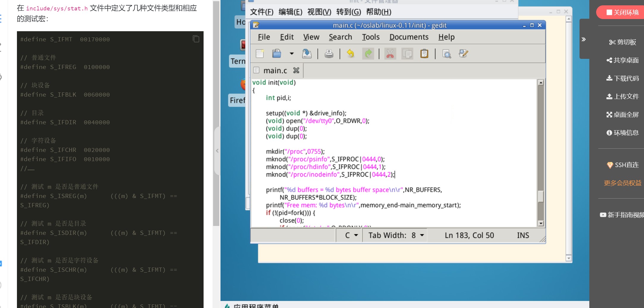
Task: Click the gedit vertical scrollbar down arrow
Action: pyautogui.click(x=541, y=224)
